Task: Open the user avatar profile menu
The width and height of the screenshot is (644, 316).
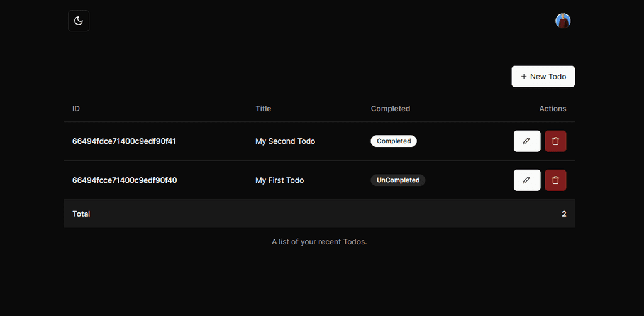Action: 563,21
